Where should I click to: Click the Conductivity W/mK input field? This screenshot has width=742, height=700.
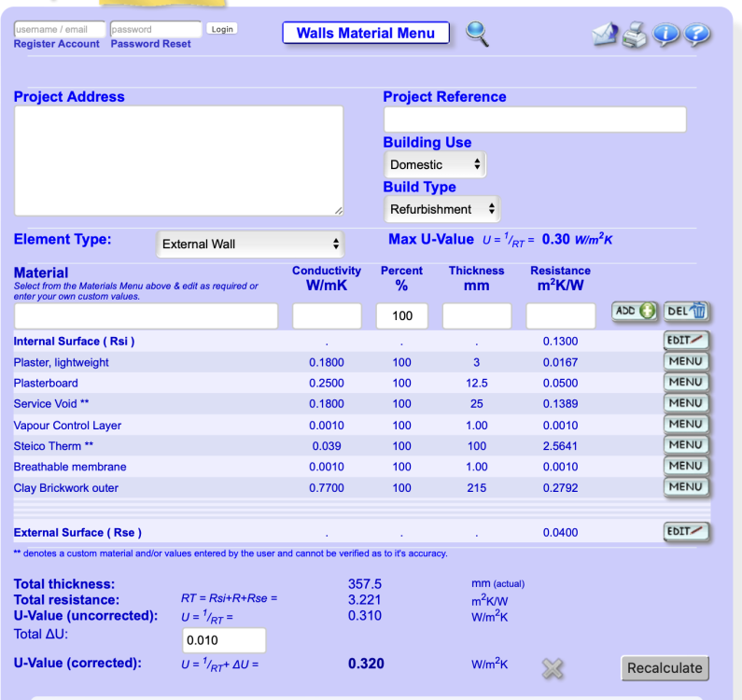(x=327, y=316)
